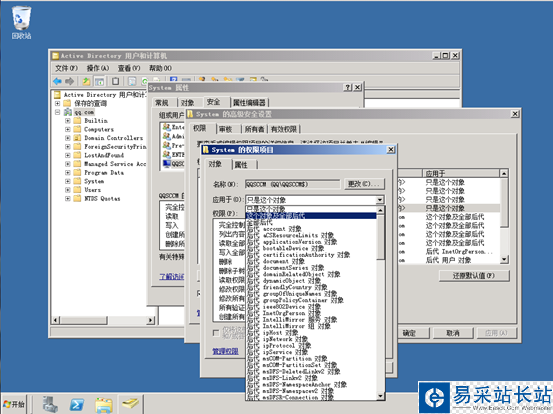Toggle the show/hide console tree toolbar icon

click(100, 81)
